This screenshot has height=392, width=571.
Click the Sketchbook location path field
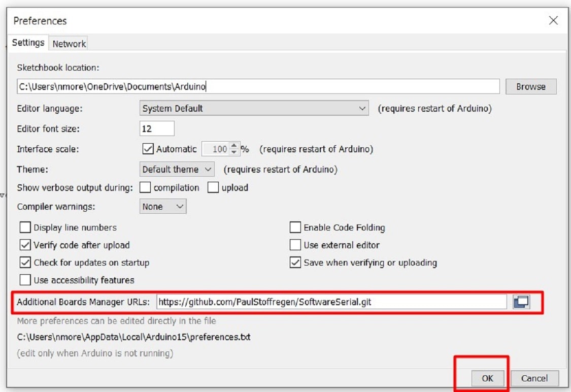pyautogui.click(x=258, y=87)
